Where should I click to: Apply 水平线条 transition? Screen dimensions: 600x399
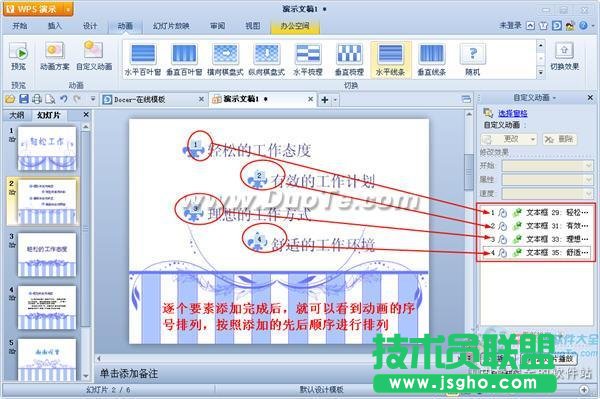click(x=390, y=59)
